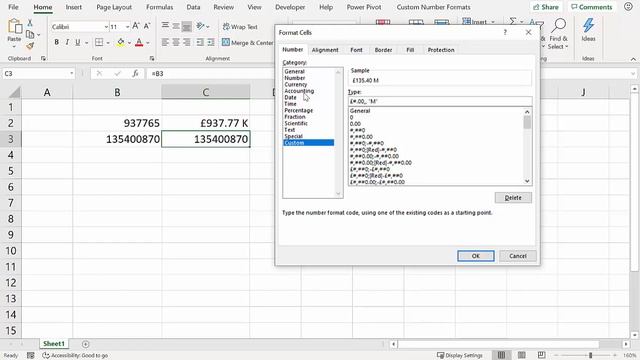Open the Fill Color dropdown arrow
640x360 pixels.
click(x=129, y=42)
